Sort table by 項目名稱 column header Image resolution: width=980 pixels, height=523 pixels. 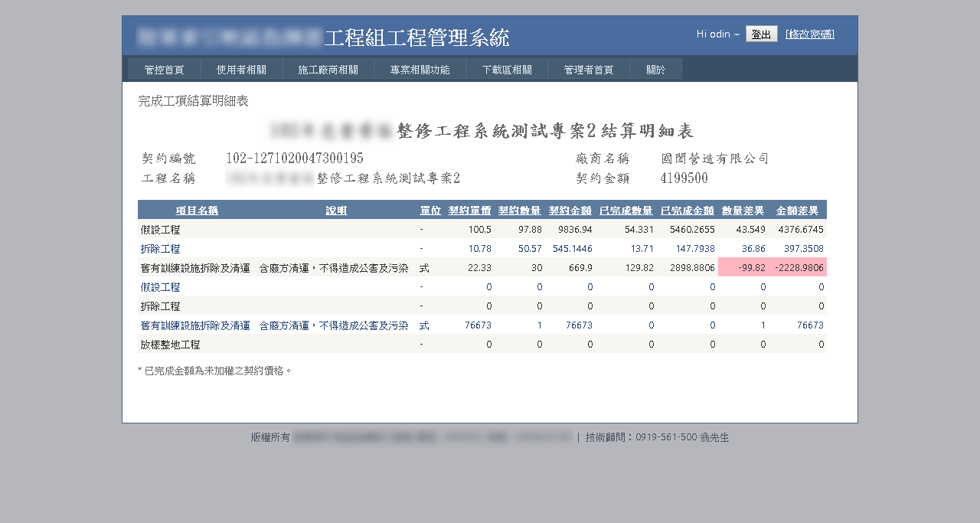click(x=197, y=211)
